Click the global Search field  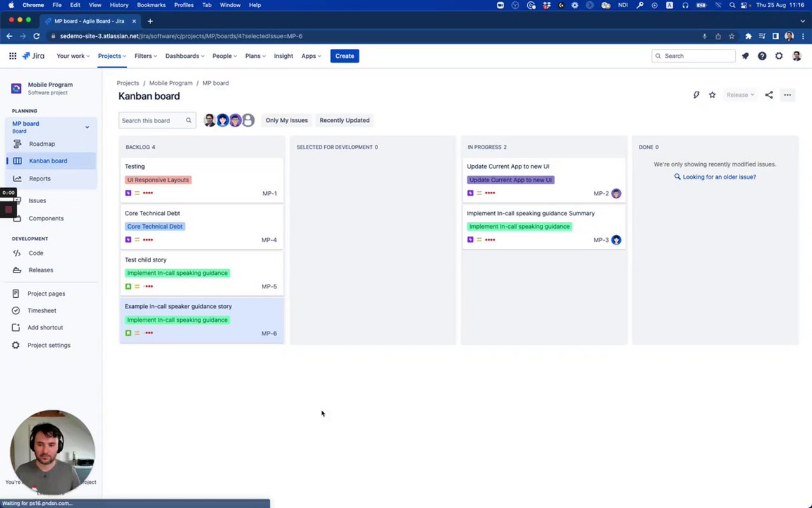click(693, 56)
